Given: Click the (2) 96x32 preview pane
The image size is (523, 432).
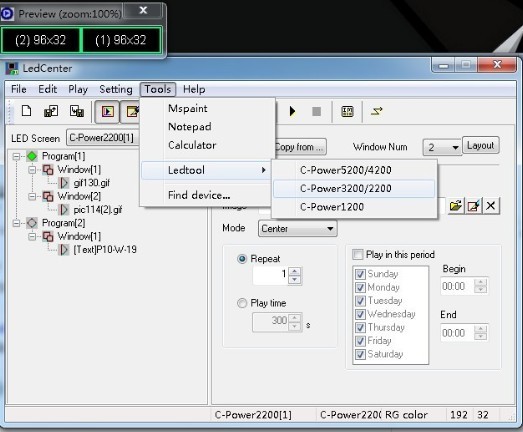Looking at the screenshot, I should (x=41, y=40).
